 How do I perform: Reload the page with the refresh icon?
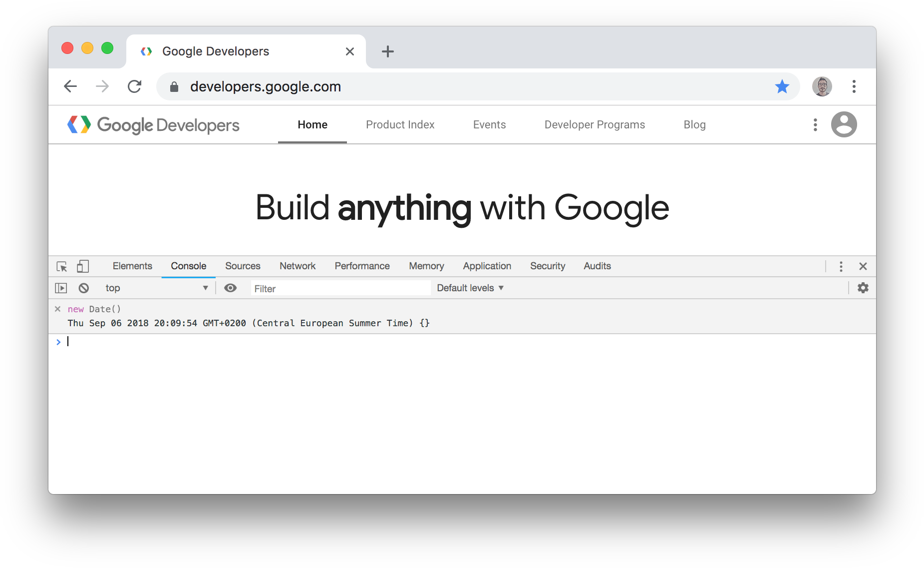[x=134, y=86]
